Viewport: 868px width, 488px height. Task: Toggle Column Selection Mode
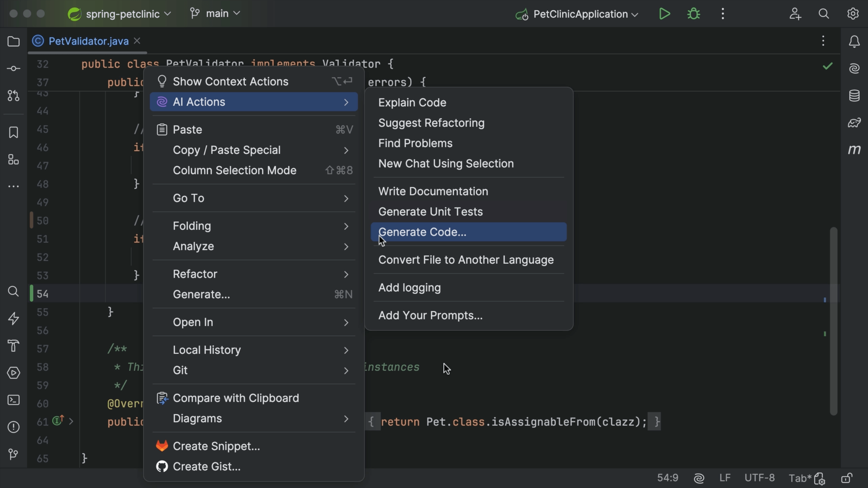(235, 170)
